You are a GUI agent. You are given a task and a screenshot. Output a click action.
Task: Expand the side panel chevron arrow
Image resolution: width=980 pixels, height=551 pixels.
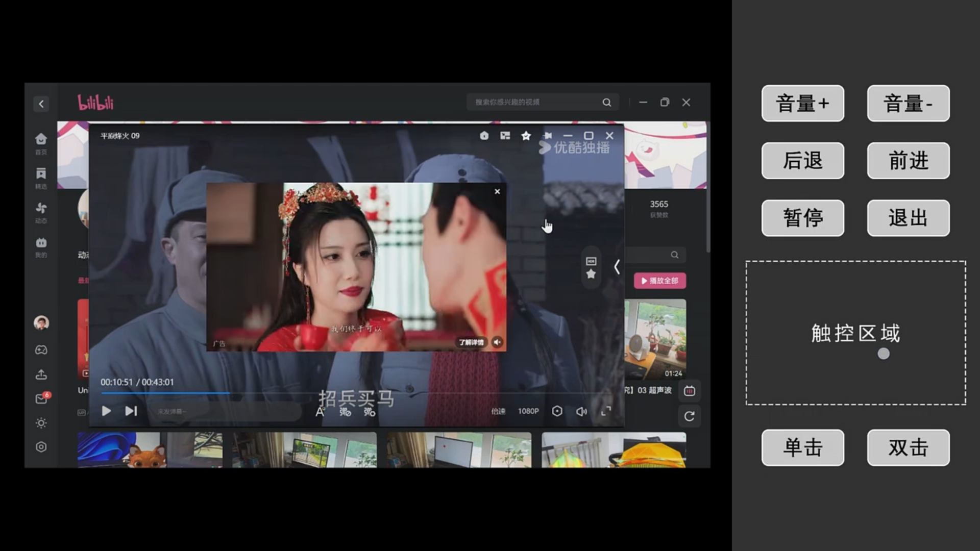(x=617, y=267)
